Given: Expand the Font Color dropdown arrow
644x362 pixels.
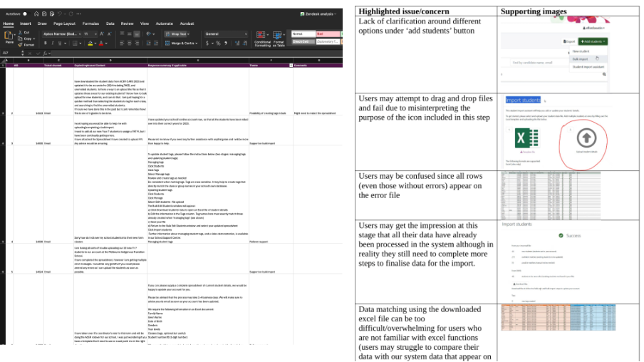Looking at the screenshot, I should click(106, 43).
